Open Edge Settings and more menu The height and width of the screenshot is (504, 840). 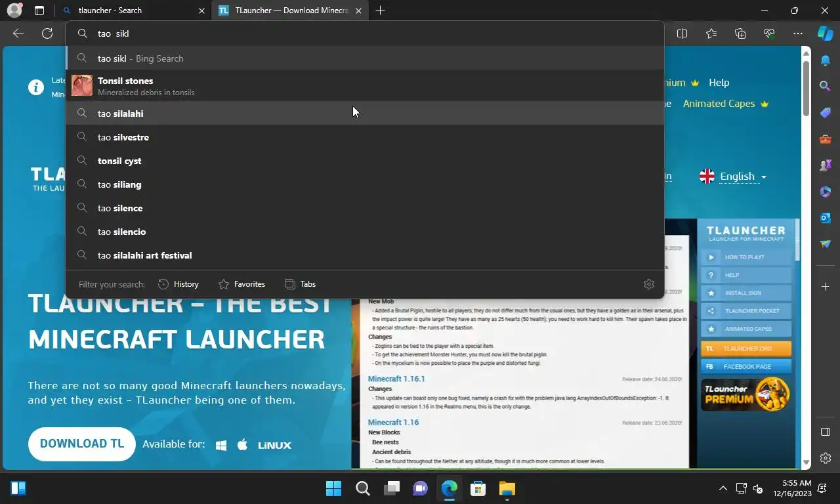tap(798, 33)
